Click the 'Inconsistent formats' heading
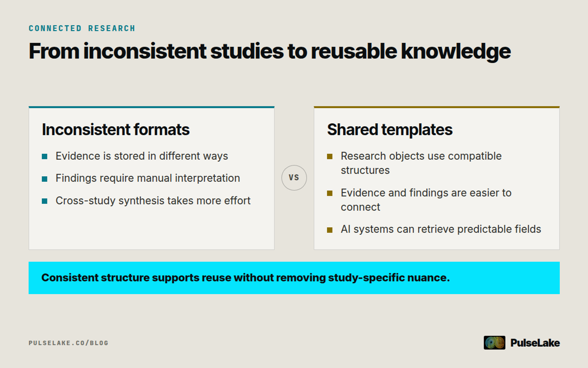Image resolution: width=588 pixels, height=368 pixels. coord(116,130)
